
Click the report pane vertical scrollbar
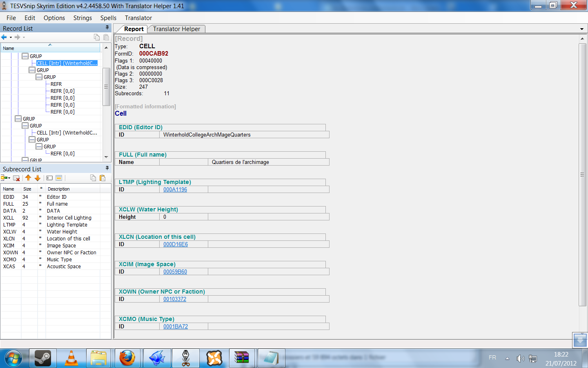pyautogui.click(x=582, y=175)
